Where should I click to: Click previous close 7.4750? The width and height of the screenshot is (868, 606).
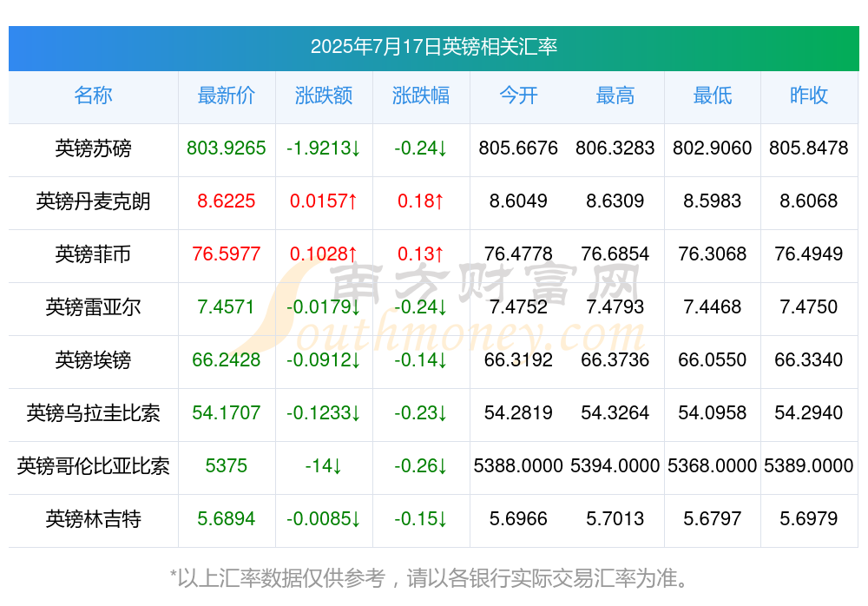point(809,306)
